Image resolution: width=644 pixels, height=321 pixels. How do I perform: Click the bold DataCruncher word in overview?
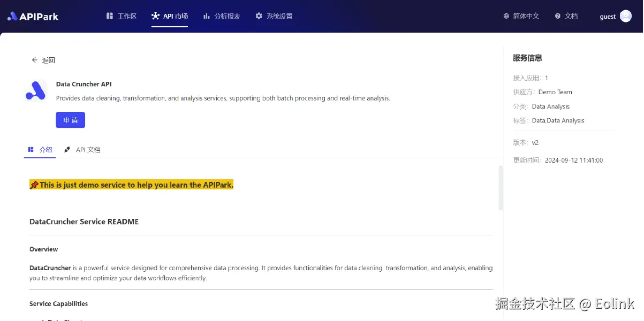(50, 268)
